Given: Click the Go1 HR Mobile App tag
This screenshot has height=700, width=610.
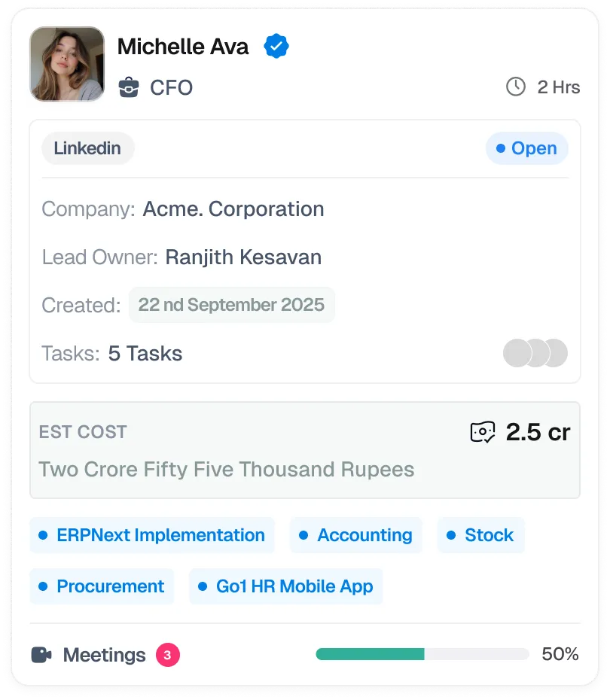Looking at the screenshot, I should point(286,586).
